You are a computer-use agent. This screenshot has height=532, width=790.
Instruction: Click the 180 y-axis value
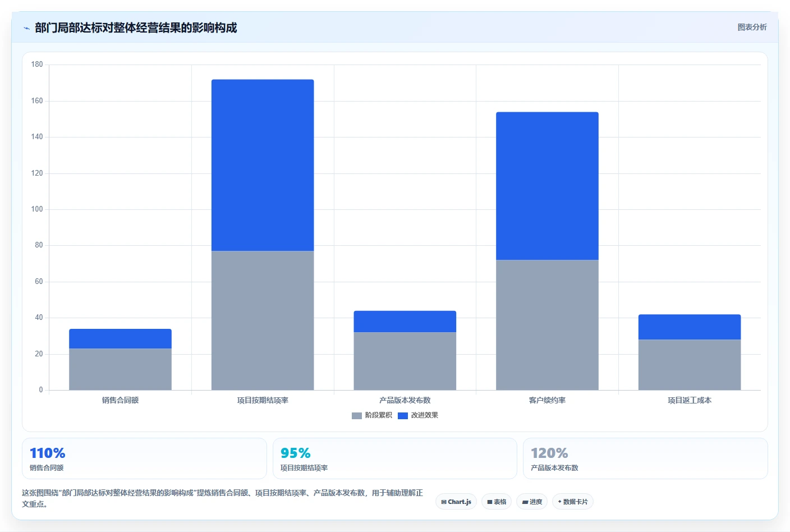(37, 65)
